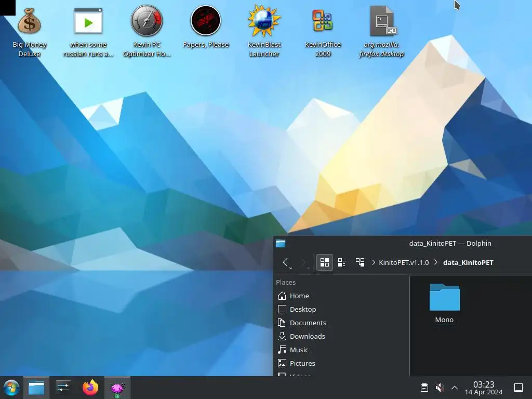Click Dolphin file manager taskbar icon
Viewport: 532px width, 399px height.
(36, 388)
